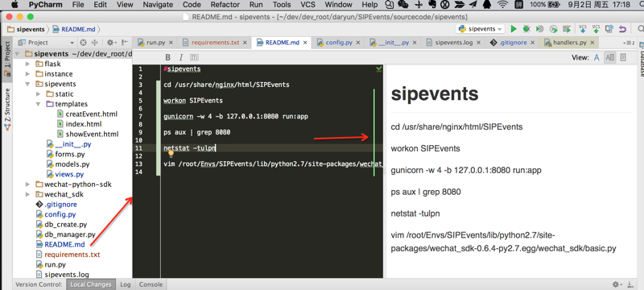
Task: Open the sipevents run configuration dropdown
Action: tap(480, 29)
